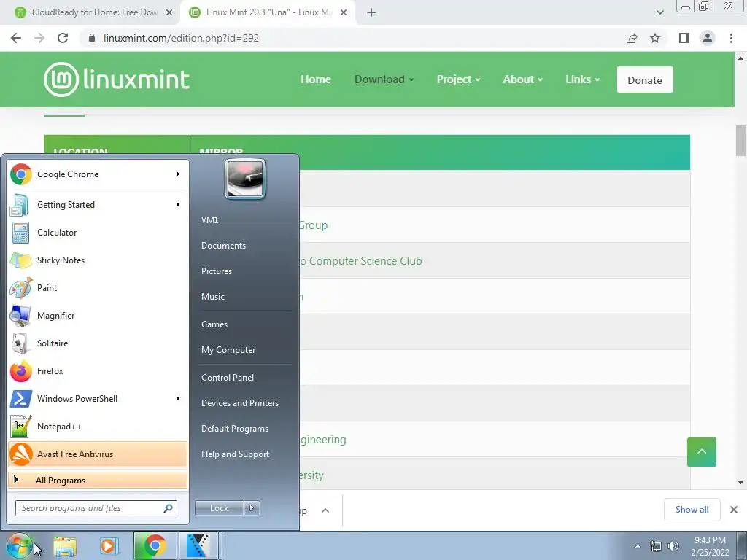This screenshot has height=560, width=747.
Task: Expand Google Chrome jump list arrow
Action: 178,174
